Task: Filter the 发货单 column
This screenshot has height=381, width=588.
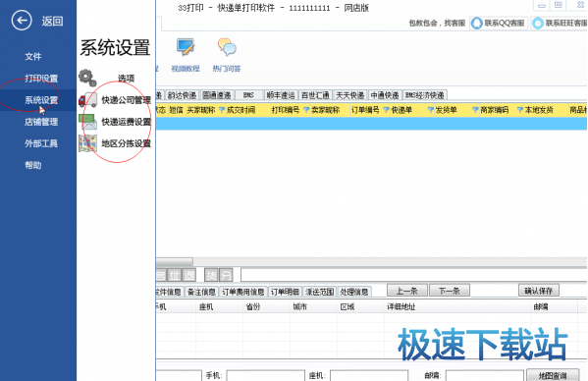Action: click(475, 110)
